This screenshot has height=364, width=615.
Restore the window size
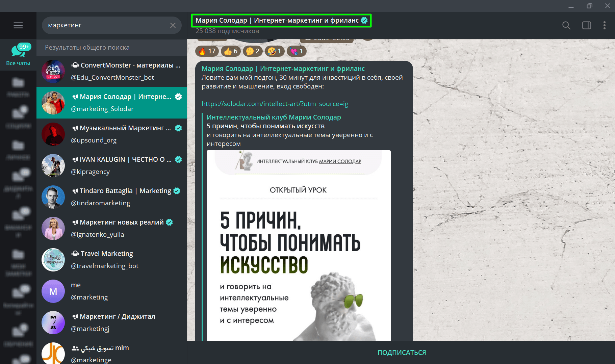[589, 6]
